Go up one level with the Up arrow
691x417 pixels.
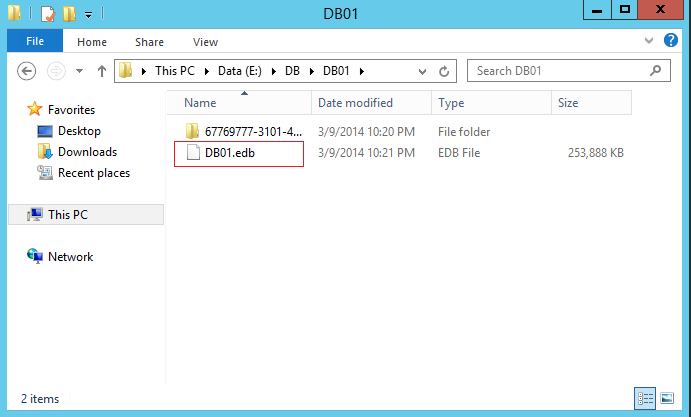102,71
